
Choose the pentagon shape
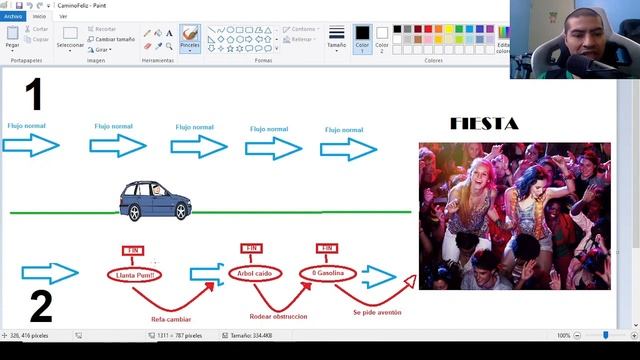230,39
